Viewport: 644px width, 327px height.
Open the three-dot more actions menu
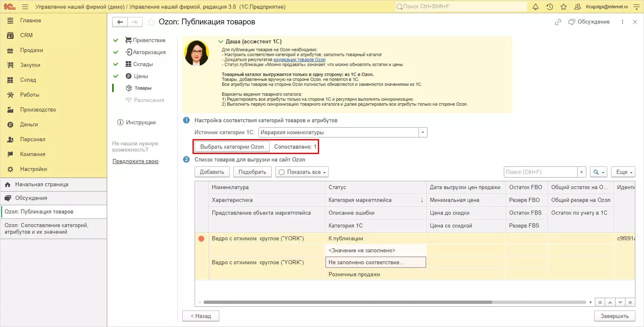(x=623, y=22)
